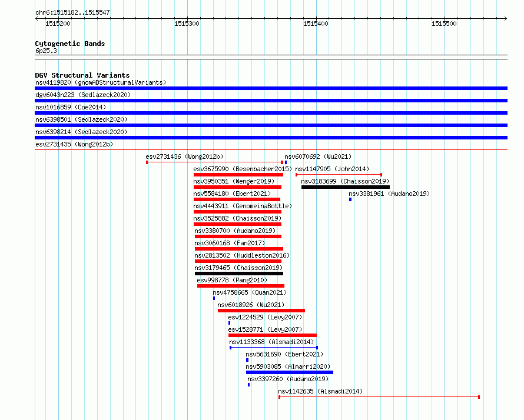Image resolution: width=524 pixels, height=420 pixels.
Task: Click the nsv4443911 (GenomeinaBottle) label
Action: (243, 206)
